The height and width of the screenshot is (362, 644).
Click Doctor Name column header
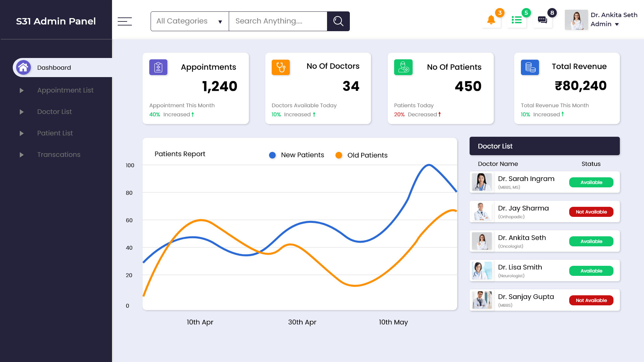[498, 164]
